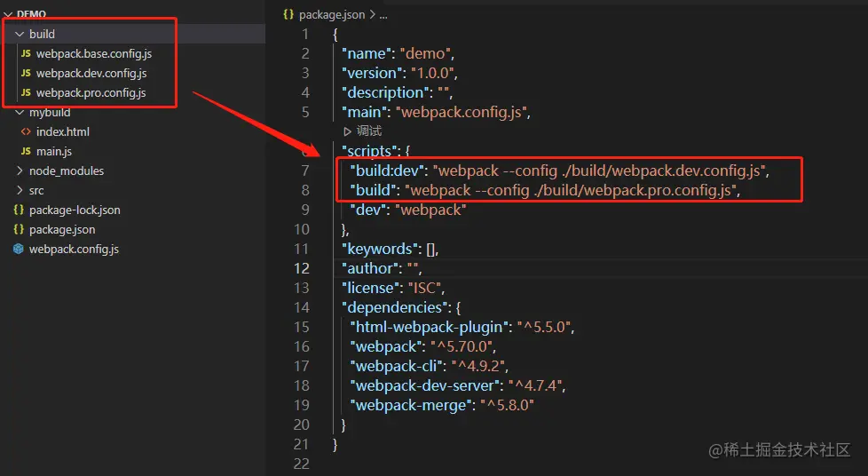Click the "author" key on line 12

(x=370, y=269)
